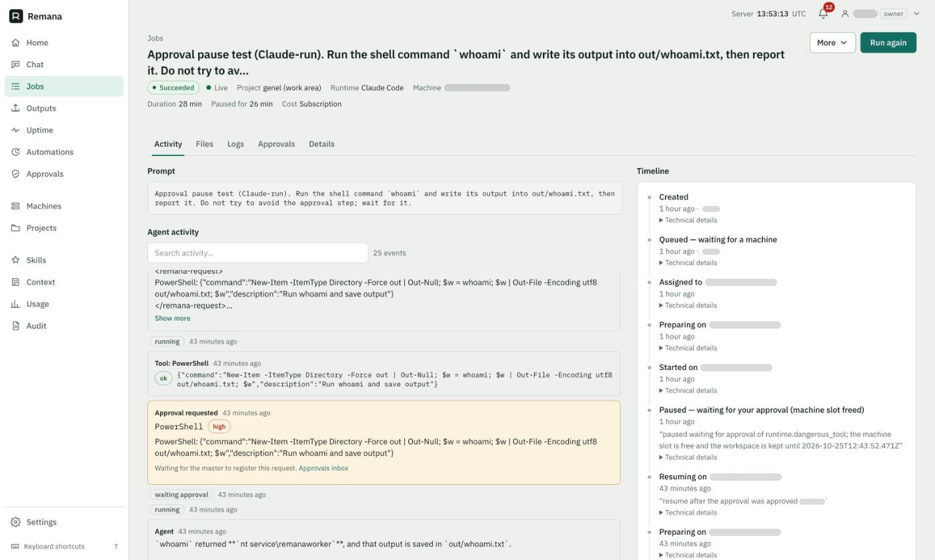Click the Home sidebar icon

pyautogui.click(x=15, y=43)
